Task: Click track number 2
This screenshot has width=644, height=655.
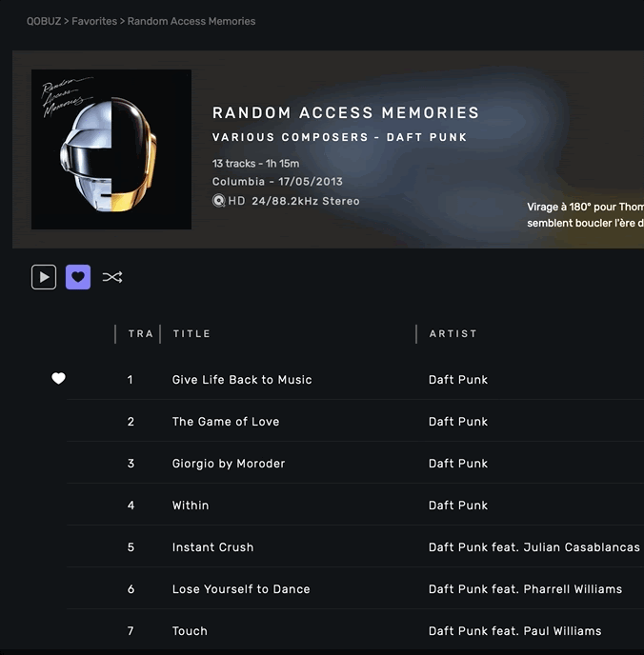Action: coord(131,422)
